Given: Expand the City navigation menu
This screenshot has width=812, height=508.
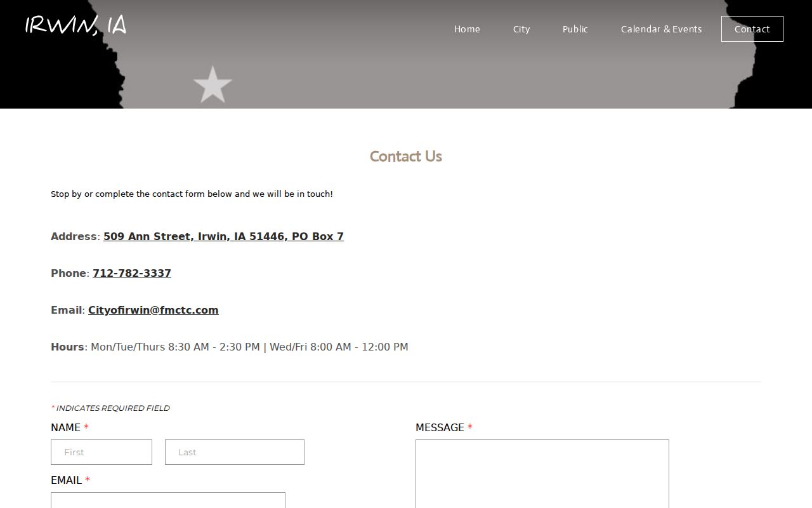Looking at the screenshot, I should (x=521, y=29).
